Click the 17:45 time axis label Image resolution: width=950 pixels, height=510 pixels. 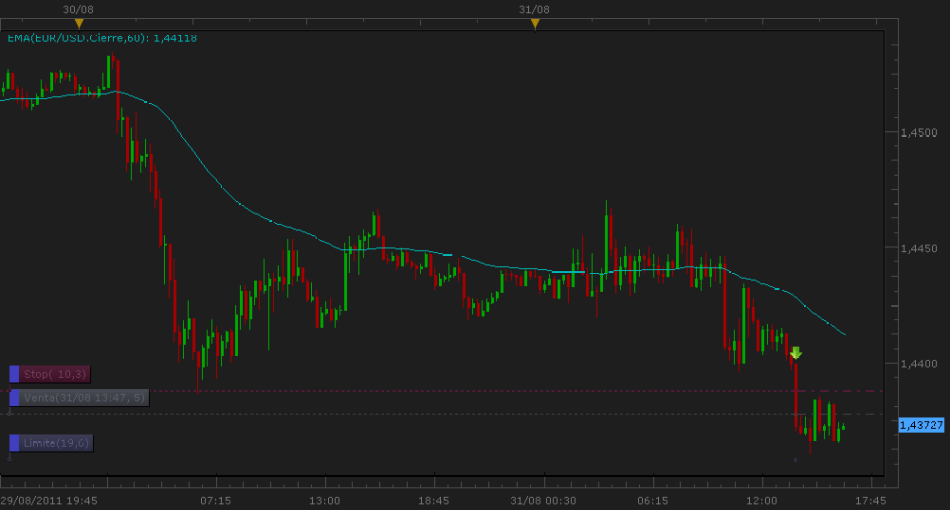(x=871, y=500)
